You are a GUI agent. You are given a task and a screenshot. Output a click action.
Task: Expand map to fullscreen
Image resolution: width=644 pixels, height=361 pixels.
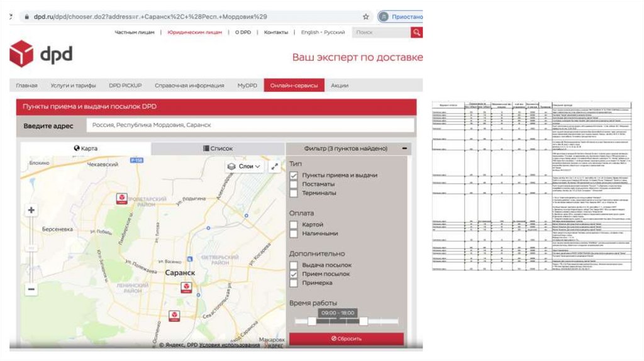point(275,167)
